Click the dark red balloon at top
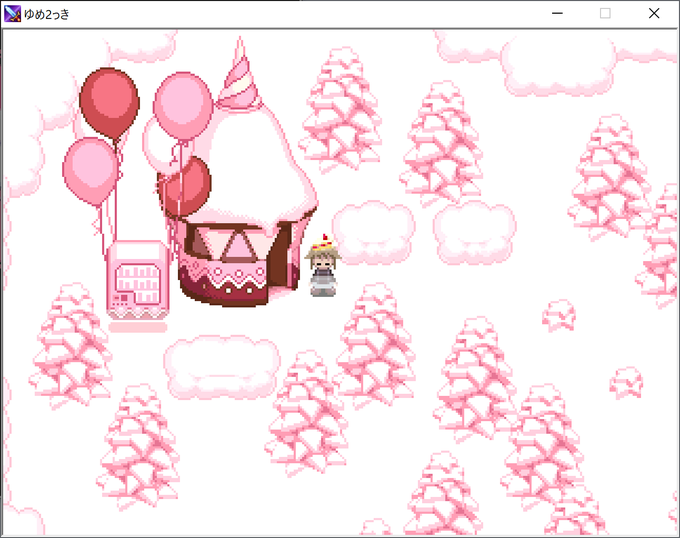The width and height of the screenshot is (680, 538). (x=110, y=103)
